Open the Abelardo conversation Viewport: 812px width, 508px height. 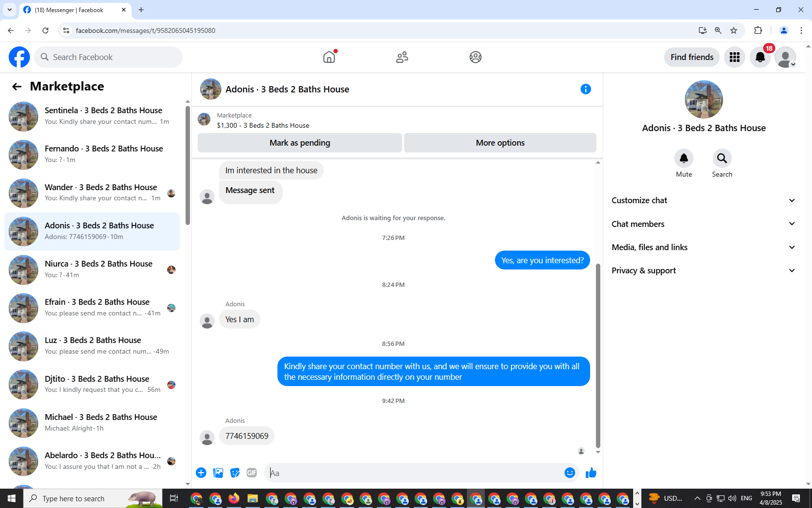[92, 461]
